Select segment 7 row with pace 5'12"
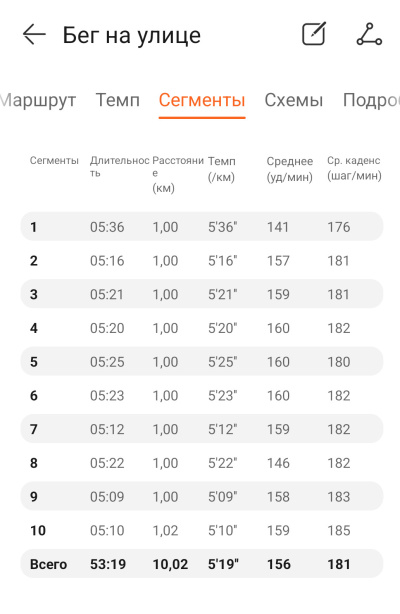400x614 pixels. coord(202,429)
